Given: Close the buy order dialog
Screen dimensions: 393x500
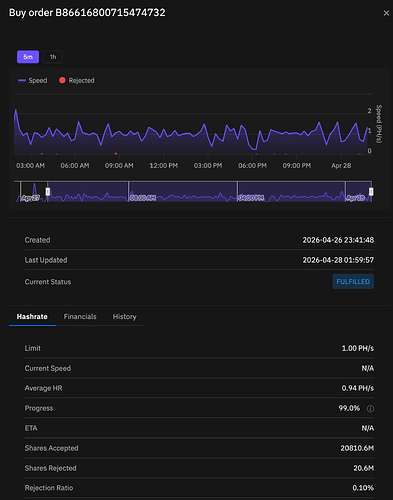Looking at the screenshot, I should point(386,13).
